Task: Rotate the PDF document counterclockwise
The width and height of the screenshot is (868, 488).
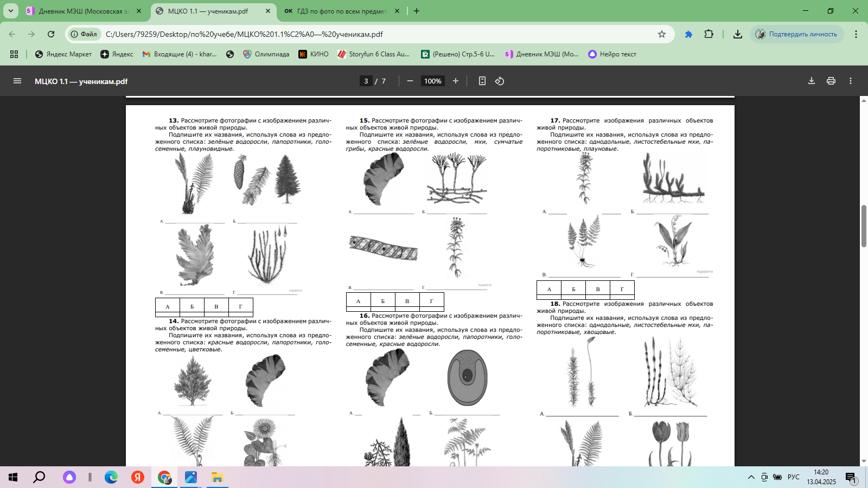Action: pyautogui.click(x=500, y=81)
